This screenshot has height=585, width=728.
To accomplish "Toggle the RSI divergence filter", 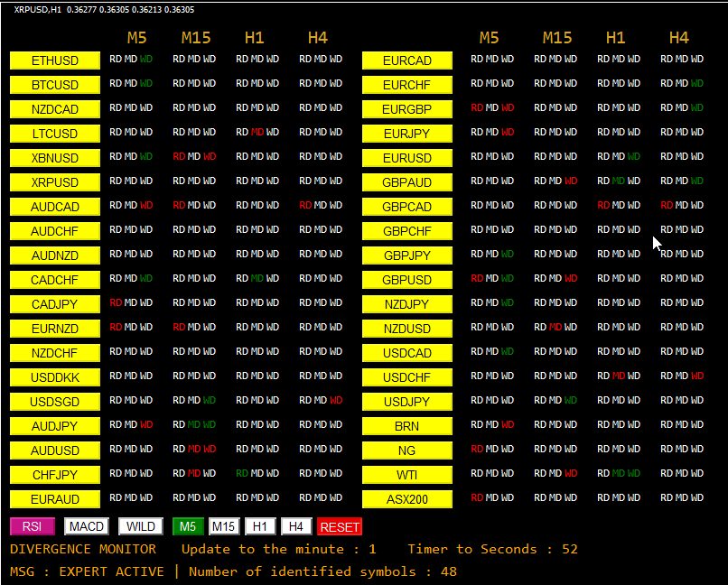I will click(33, 526).
